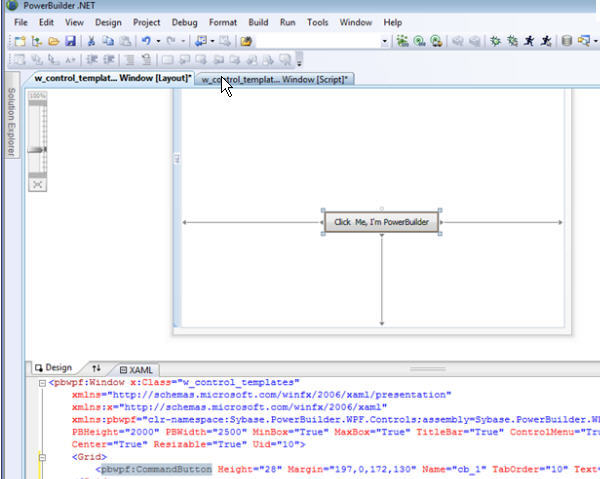The height and width of the screenshot is (479, 600).
Task: Click the blue Undo arrow icon
Action: click(x=146, y=41)
